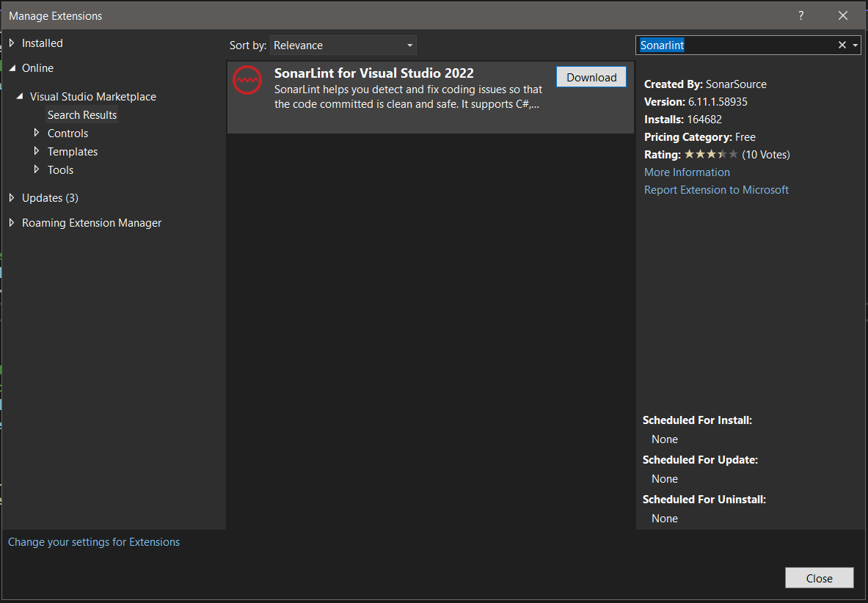Open Report Extension to Microsoft link
868x603 pixels.
pos(716,190)
